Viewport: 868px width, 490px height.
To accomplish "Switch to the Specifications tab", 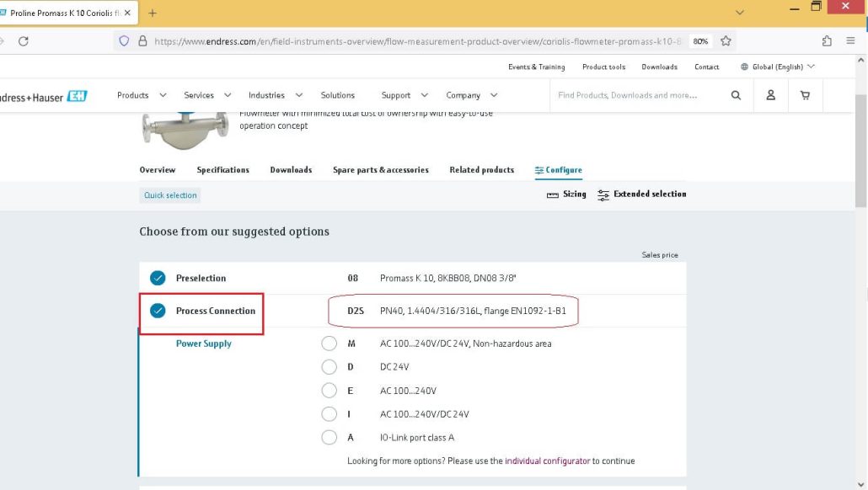I will [x=223, y=170].
